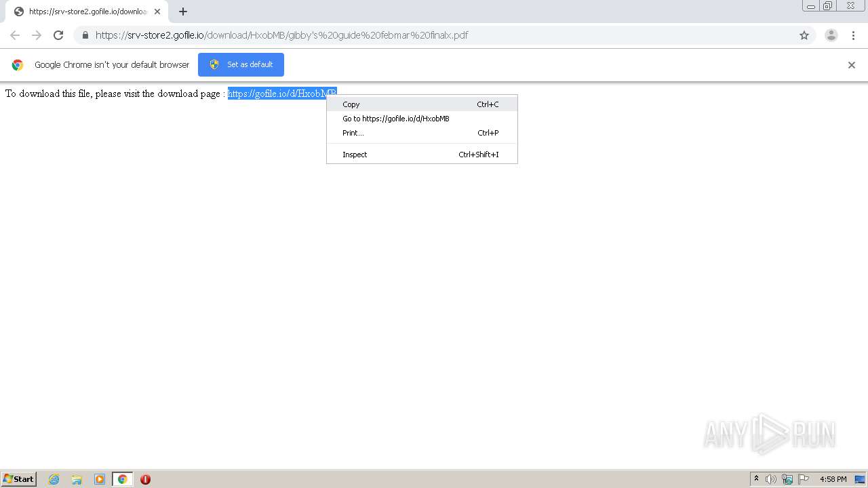Click Set as default button
Image resolution: width=868 pixels, height=488 pixels.
[241, 64]
